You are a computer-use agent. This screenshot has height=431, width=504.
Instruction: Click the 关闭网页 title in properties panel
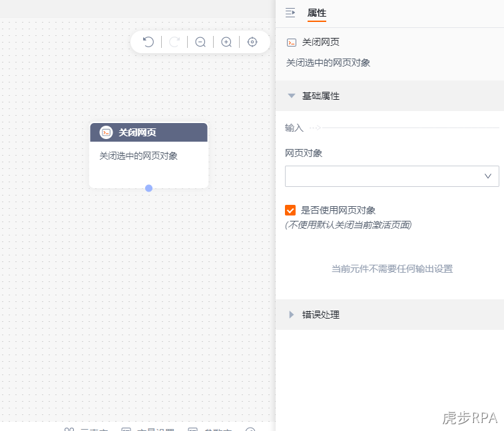(321, 42)
